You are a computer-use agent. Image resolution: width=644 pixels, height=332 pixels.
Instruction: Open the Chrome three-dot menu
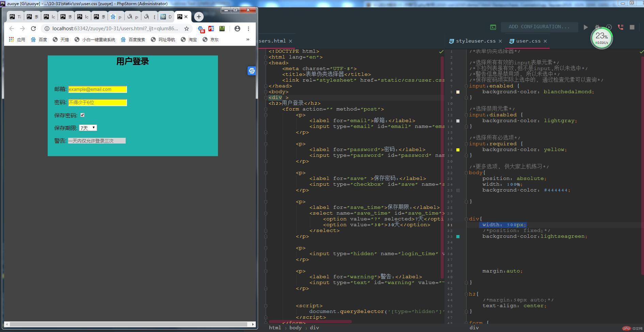click(248, 29)
